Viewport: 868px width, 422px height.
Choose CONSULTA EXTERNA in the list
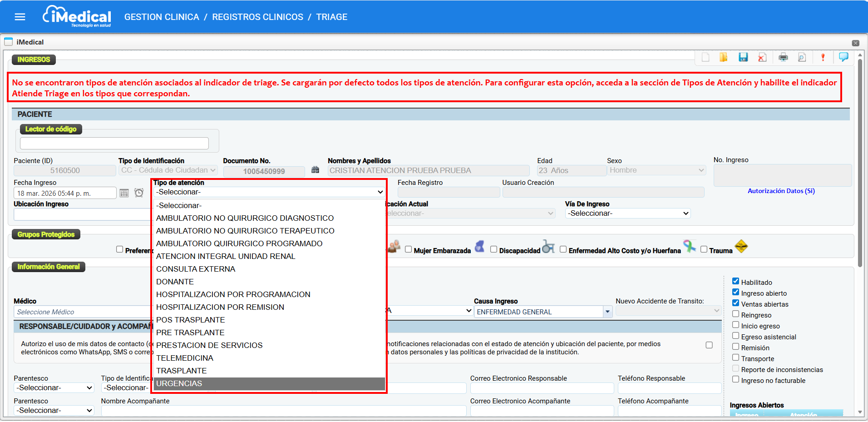coord(196,269)
